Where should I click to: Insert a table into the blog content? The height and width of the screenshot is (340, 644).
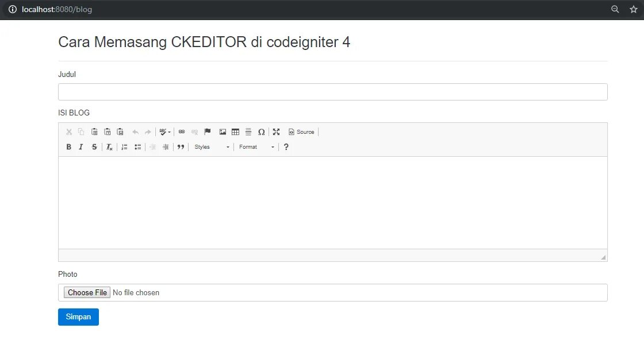point(235,132)
